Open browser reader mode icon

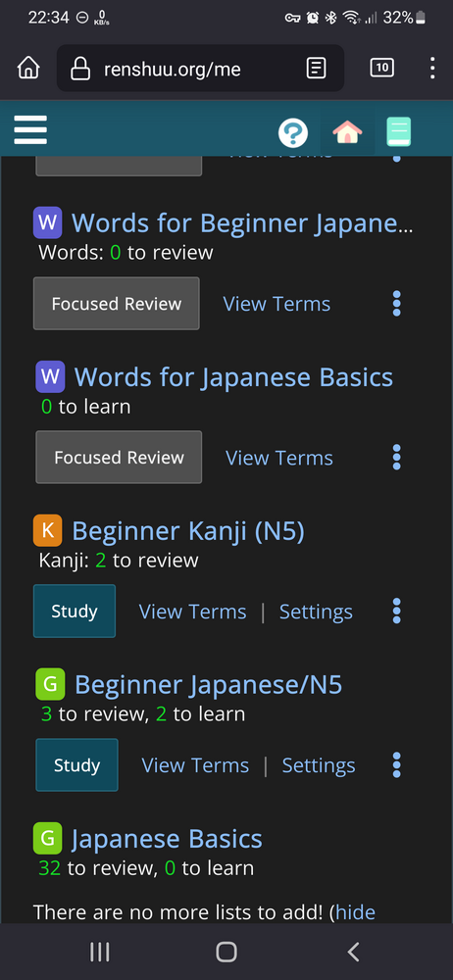point(316,69)
